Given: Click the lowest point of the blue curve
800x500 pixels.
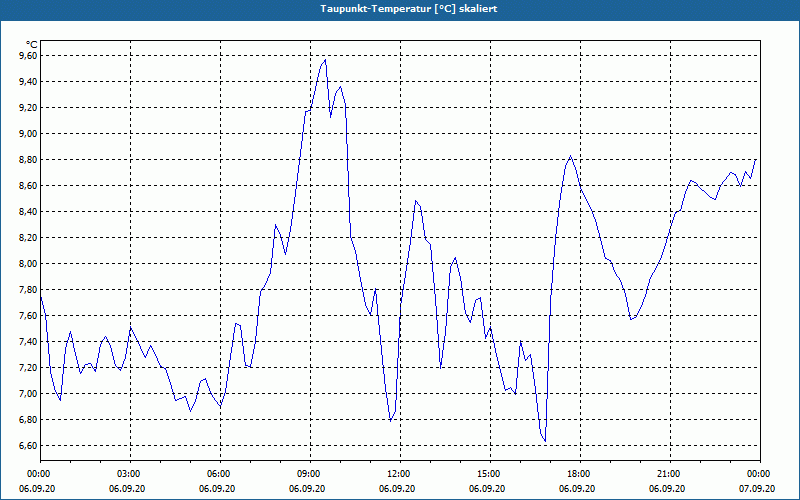Looking at the screenshot, I should tap(545, 441).
